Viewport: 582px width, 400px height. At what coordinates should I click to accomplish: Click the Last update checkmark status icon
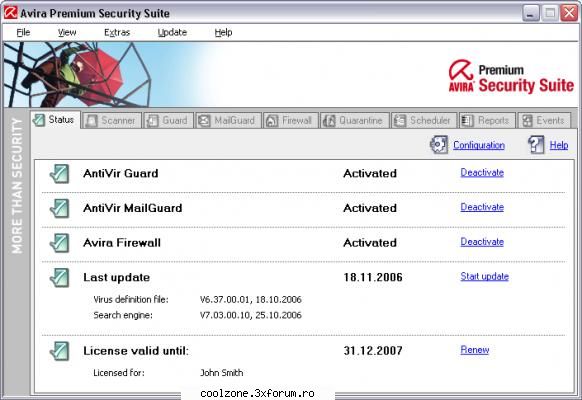(x=59, y=278)
